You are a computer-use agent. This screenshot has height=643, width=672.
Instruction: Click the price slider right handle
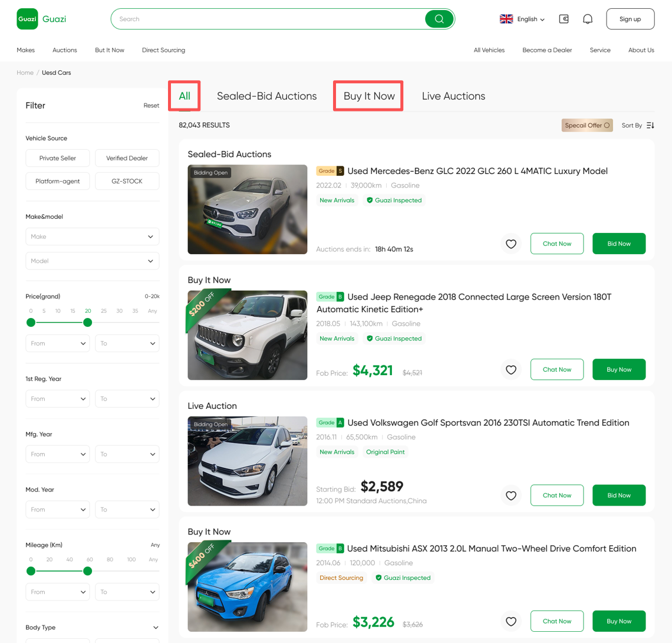point(88,322)
